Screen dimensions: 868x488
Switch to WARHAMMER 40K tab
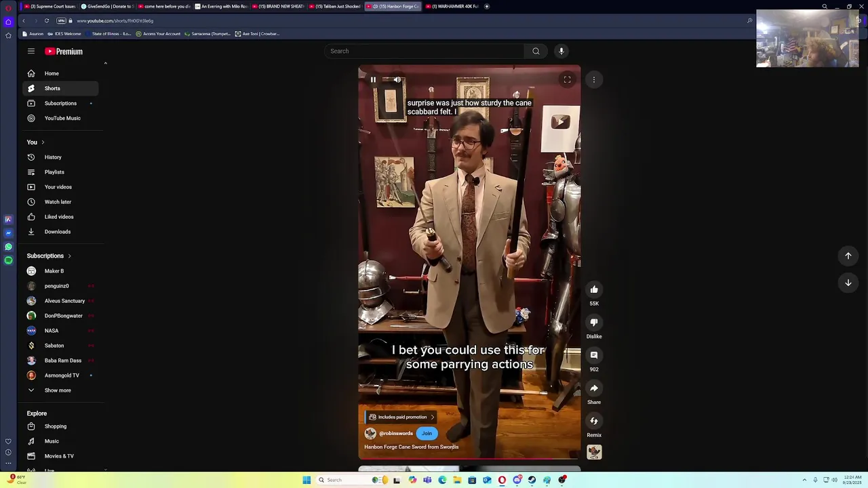452,6
